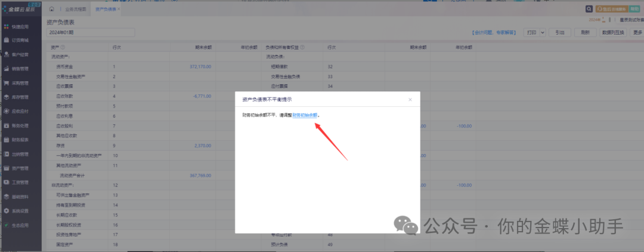644x252 pixels.
Task: Close the 资产负债表 tab
Action: pyautogui.click(x=119, y=10)
